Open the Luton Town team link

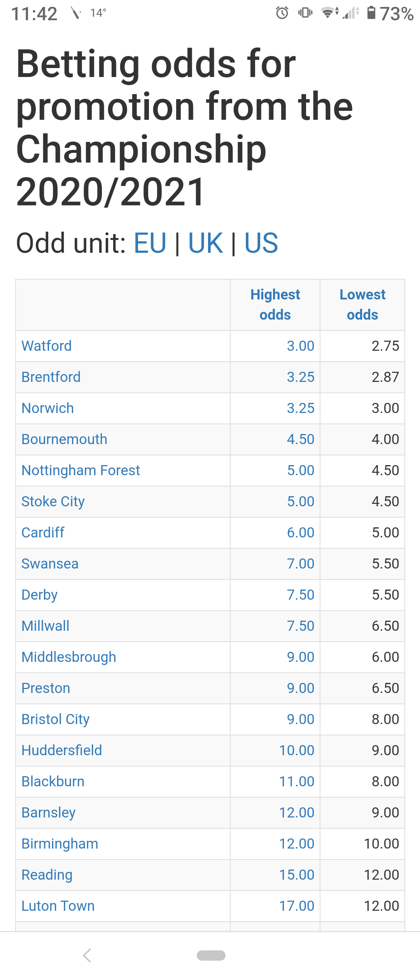(x=58, y=906)
